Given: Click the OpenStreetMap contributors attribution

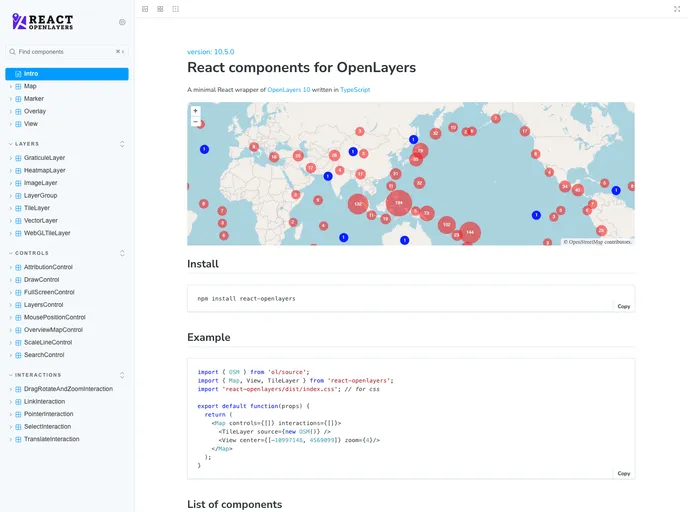Looking at the screenshot, I should pyautogui.click(x=598, y=242).
